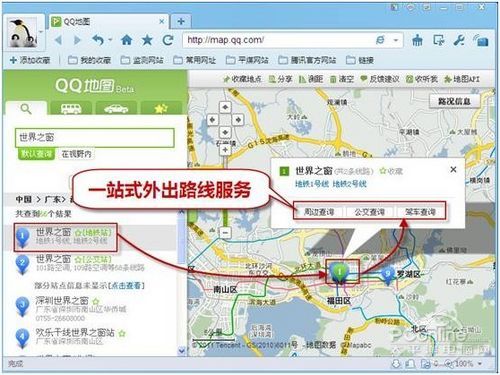Image resolution: width=500 pixels, height=375 pixels.
Task: Click the IE engine icon in address bar
Action: point(380,40)
